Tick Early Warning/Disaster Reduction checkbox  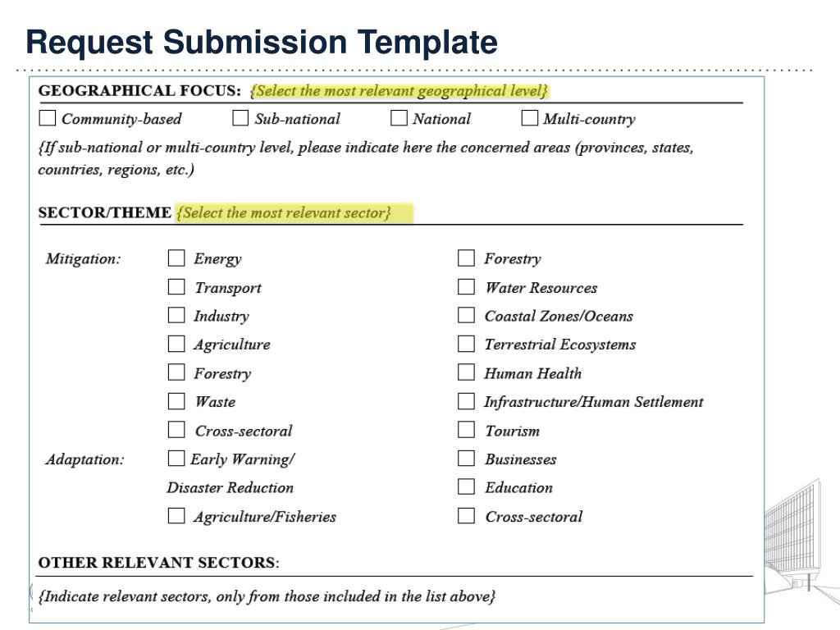pyautogui.click(x=176, y=459)
